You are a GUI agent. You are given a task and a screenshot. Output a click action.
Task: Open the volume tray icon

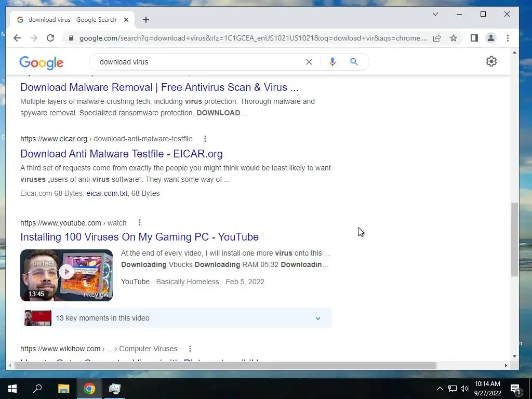464,389
